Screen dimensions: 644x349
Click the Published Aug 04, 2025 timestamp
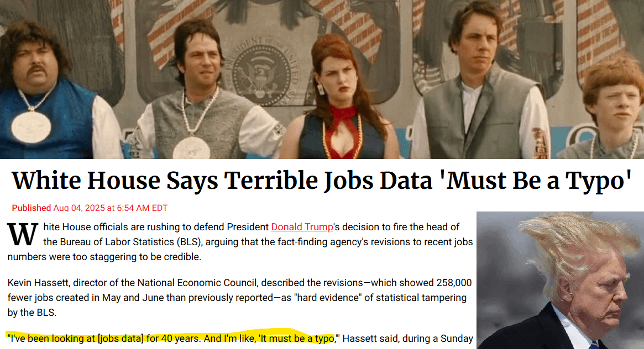(90, 208)
